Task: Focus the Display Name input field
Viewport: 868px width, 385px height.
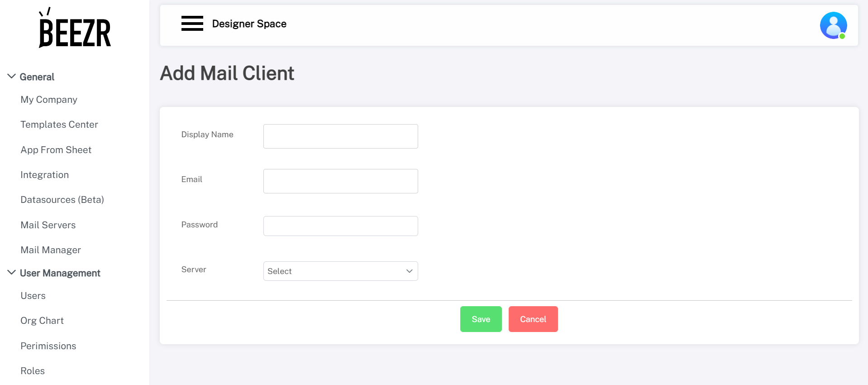Action: pyautogui.click(x=340, y=136)
